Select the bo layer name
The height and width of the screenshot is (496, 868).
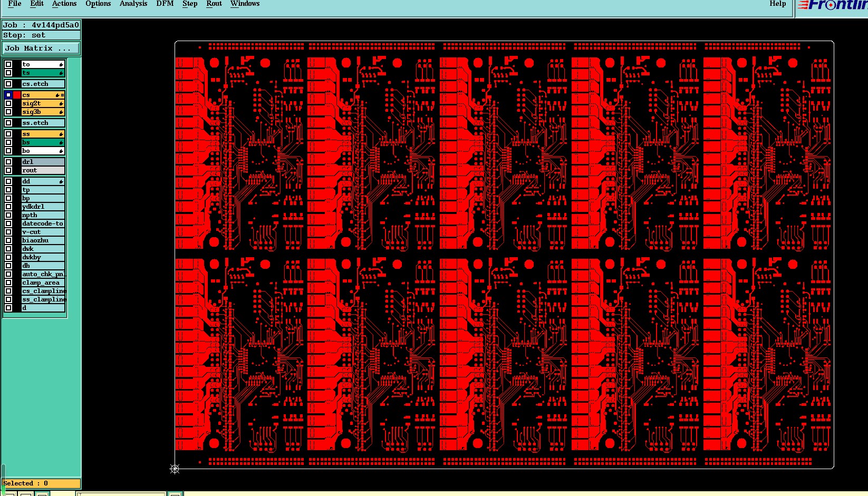(43, 151)
